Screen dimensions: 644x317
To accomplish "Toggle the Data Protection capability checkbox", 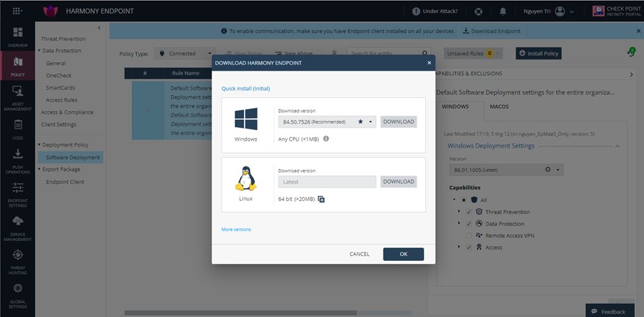I will [469, 224].
